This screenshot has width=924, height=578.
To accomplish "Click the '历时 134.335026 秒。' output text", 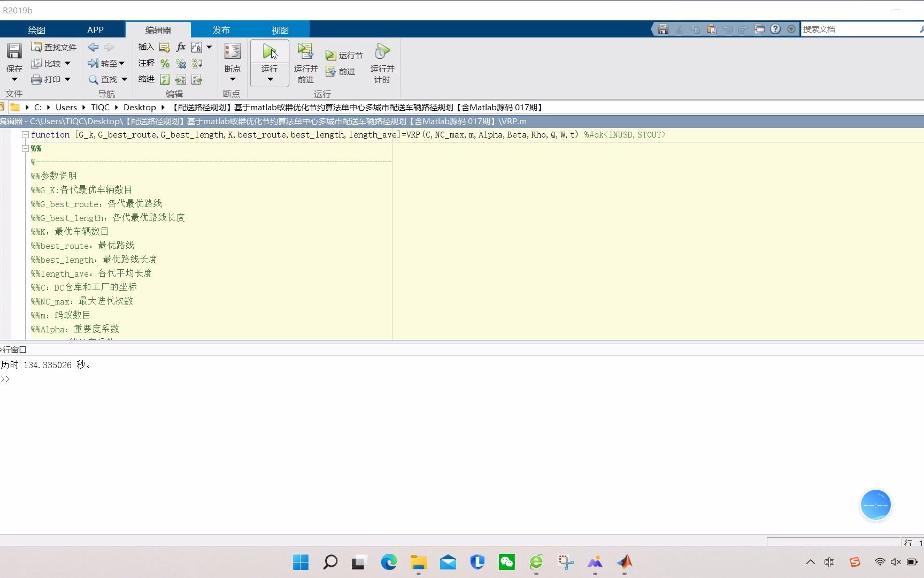I will coord(46,365).
